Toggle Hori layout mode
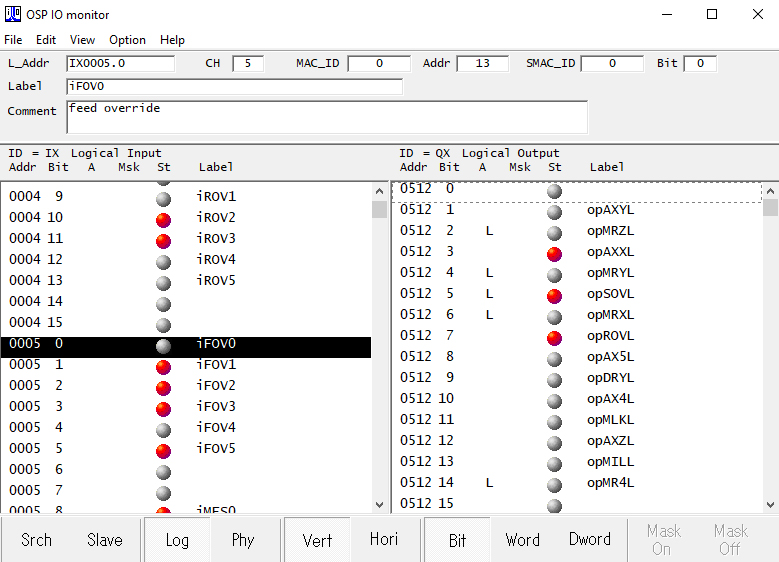Image resolution: width=779 pixels, height=562 pixels. (383, 539)
